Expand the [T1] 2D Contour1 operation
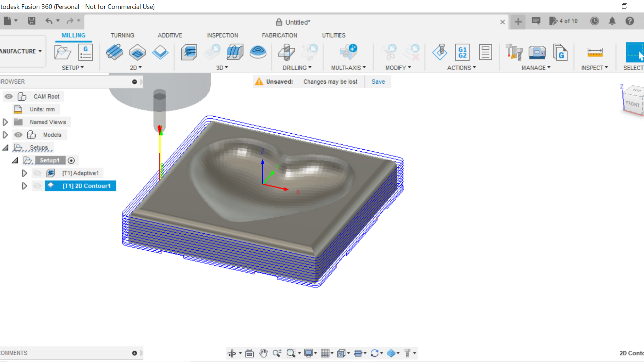Screen dimensions: 644x362 (x=24, y=186)
